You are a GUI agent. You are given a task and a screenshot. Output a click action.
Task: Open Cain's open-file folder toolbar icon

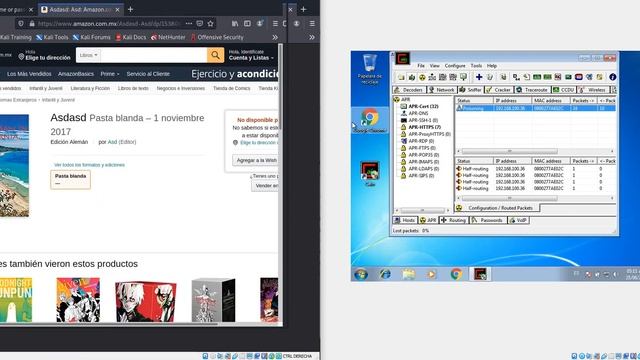pyautogui.click(x=401, y=77)
